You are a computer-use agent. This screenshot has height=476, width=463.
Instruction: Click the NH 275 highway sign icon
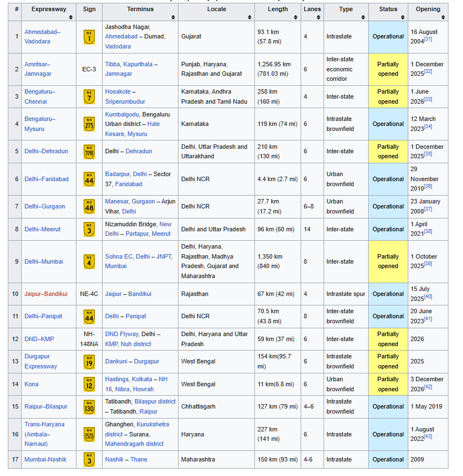pyautogui.click(x=89, y=124)
